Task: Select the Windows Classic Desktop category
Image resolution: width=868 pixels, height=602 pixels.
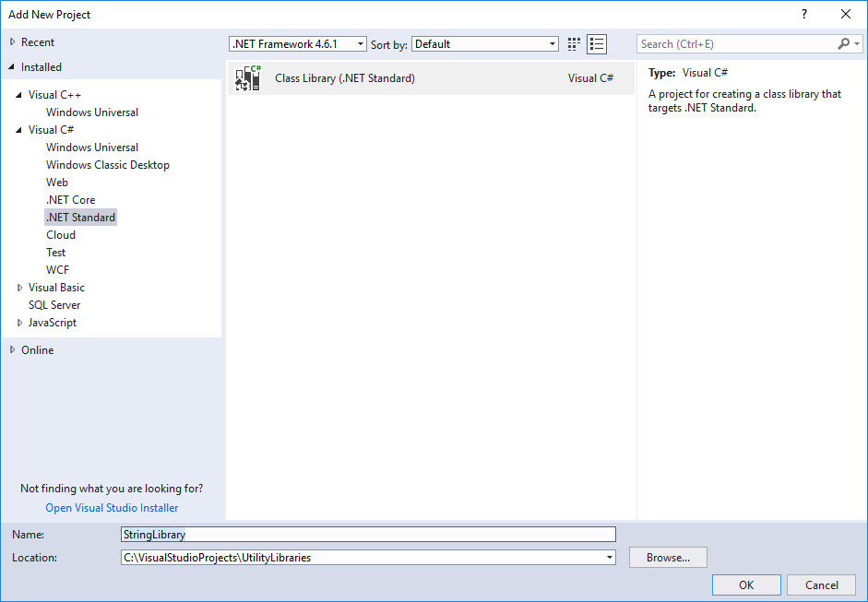Action: click(108, 164)
